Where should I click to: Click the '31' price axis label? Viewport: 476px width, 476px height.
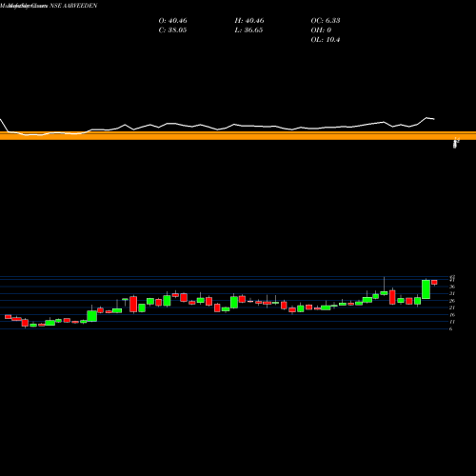(x=452, y=293)
